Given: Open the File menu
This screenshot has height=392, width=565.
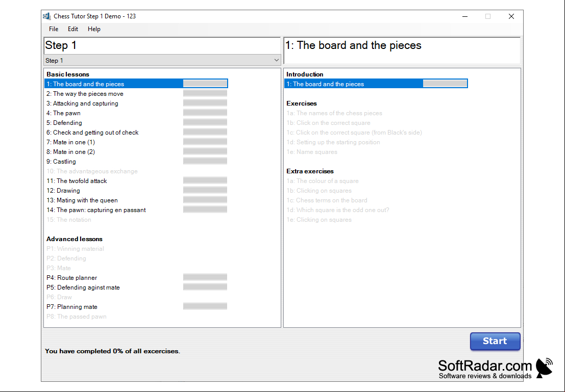Looking at the screenshot, I should coord(53,29).
